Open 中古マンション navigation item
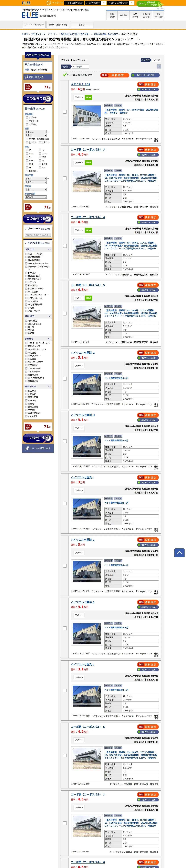186x868 pixels. pos(158,15)
